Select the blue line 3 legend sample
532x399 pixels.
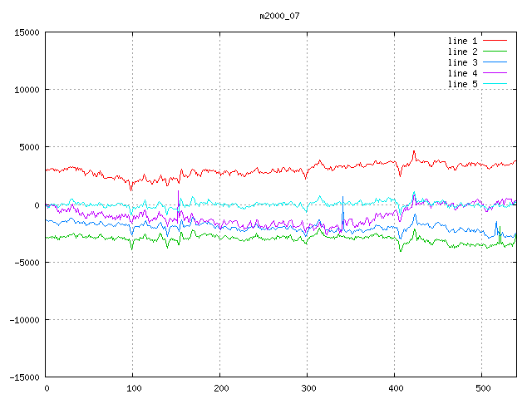(x=495, y=62)
